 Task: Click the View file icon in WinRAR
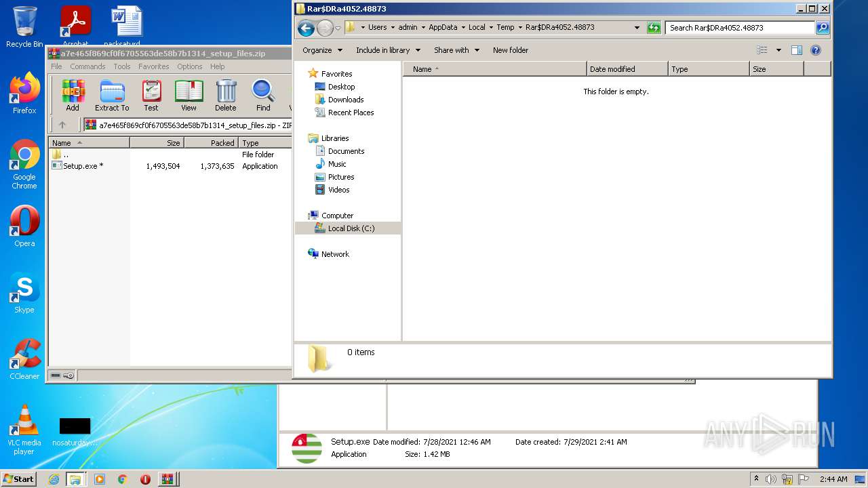pos(189,96)
